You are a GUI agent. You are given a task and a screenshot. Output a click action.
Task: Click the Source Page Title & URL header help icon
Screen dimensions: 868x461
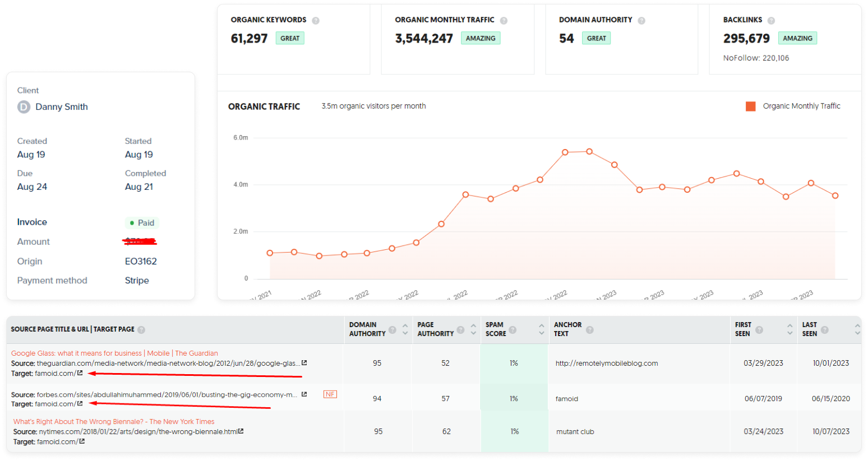(141, 330)
